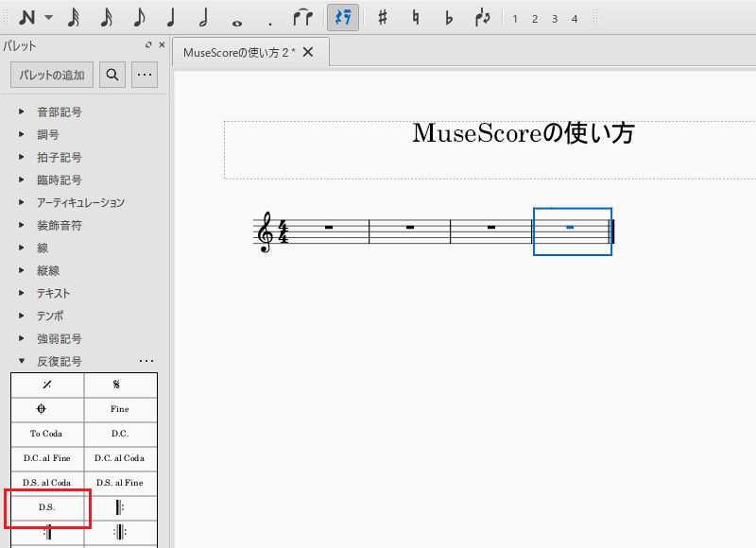Expand テンポ palette
756x548 pixels.
click(x=21, y=316)
